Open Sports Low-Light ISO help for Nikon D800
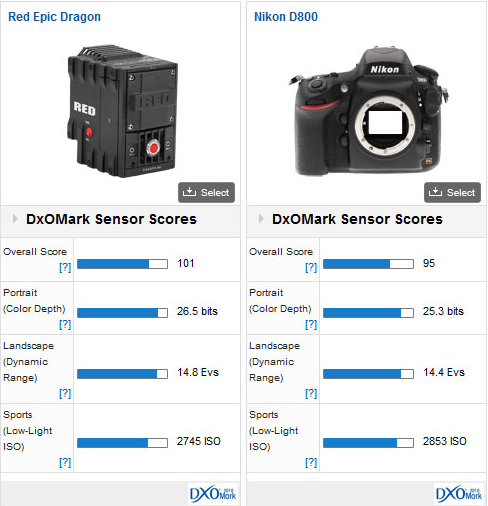Image resolution: width=488 pixels, height=506 pixels. click(x=311, y=462)
